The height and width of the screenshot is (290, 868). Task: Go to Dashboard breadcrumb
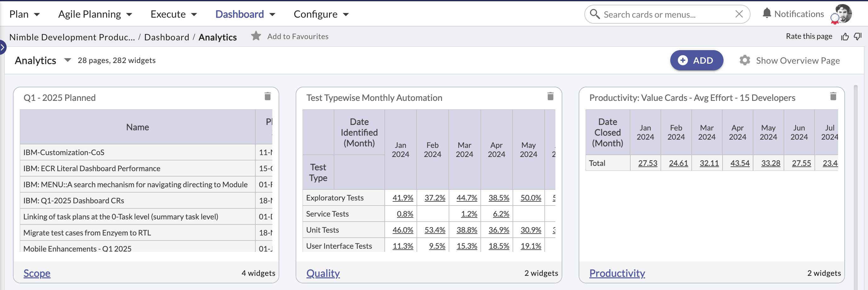coord(167,37)
